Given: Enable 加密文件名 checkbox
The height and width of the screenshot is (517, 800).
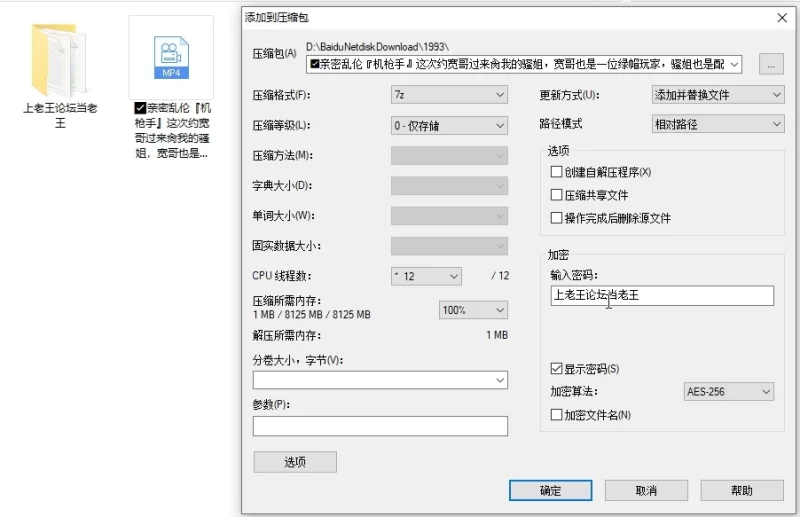Looking at the screenshot, I should point(557,415).
